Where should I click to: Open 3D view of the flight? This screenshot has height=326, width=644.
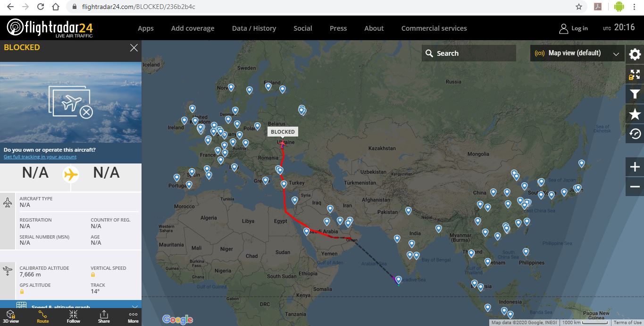11,317
